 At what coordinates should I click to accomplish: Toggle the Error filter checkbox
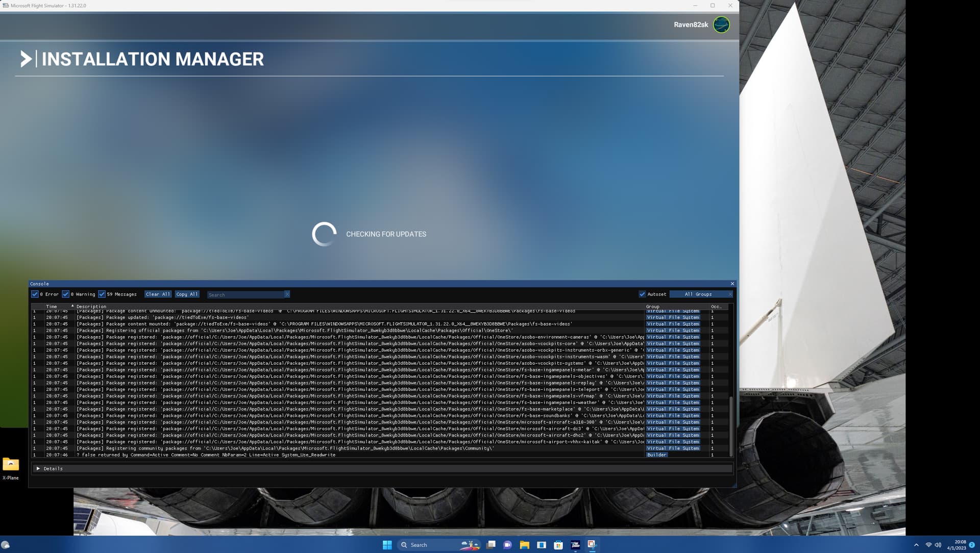pos(35,294)
